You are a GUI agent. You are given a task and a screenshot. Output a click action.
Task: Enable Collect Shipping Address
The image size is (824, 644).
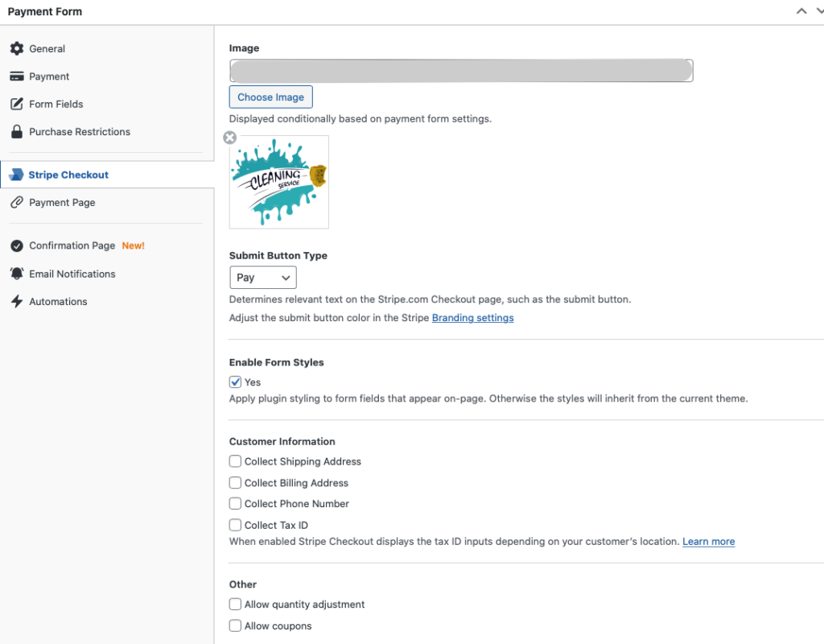click(x=236, y=461)
